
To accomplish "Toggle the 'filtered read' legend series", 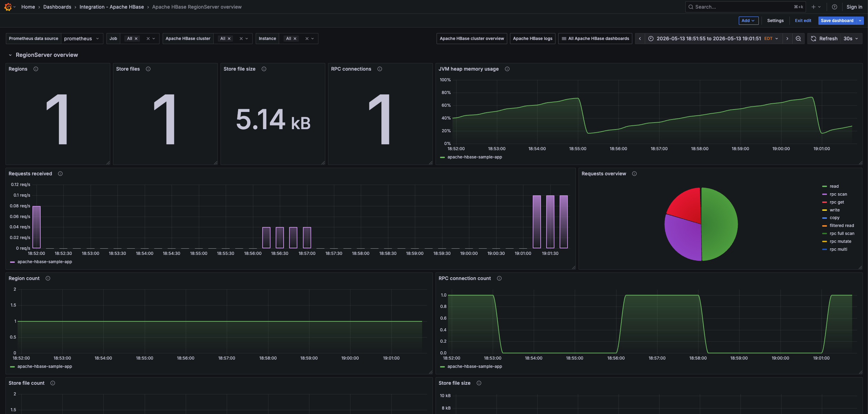I will pos(842,226).
